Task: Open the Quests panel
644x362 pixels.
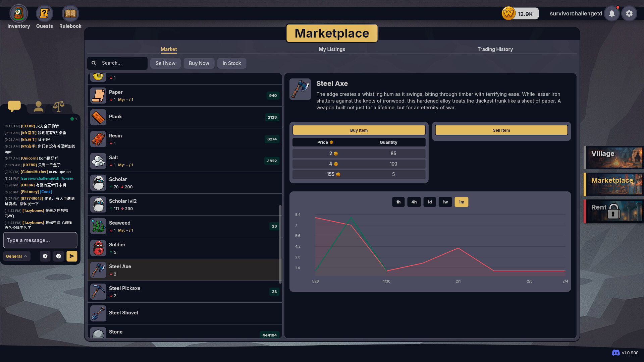Action: [44, 13]
